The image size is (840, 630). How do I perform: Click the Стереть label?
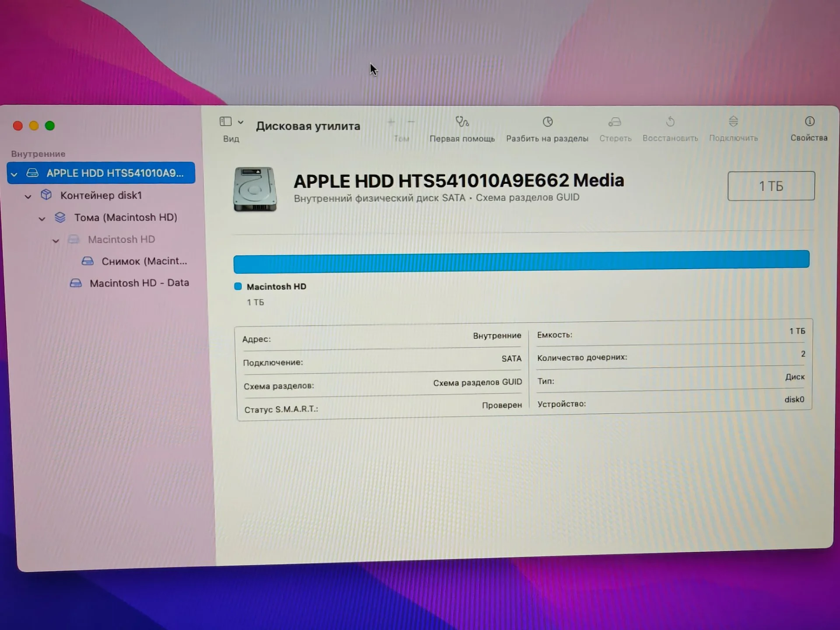(x=616, y=138)
